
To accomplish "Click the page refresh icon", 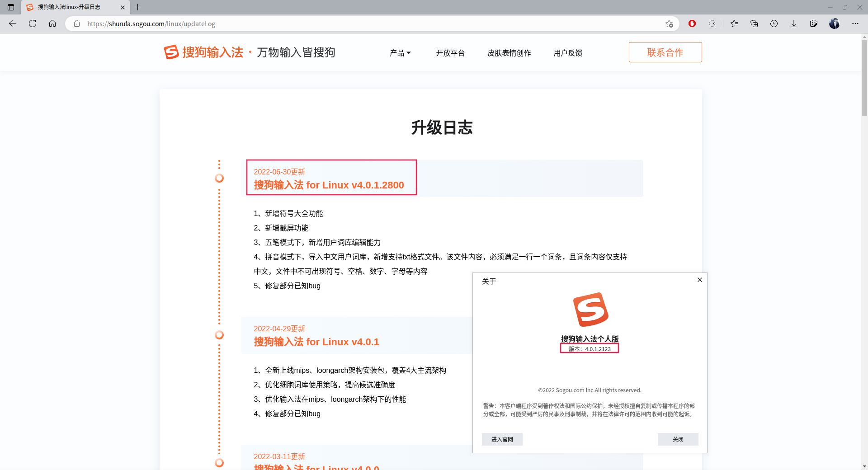I will 32,23.
